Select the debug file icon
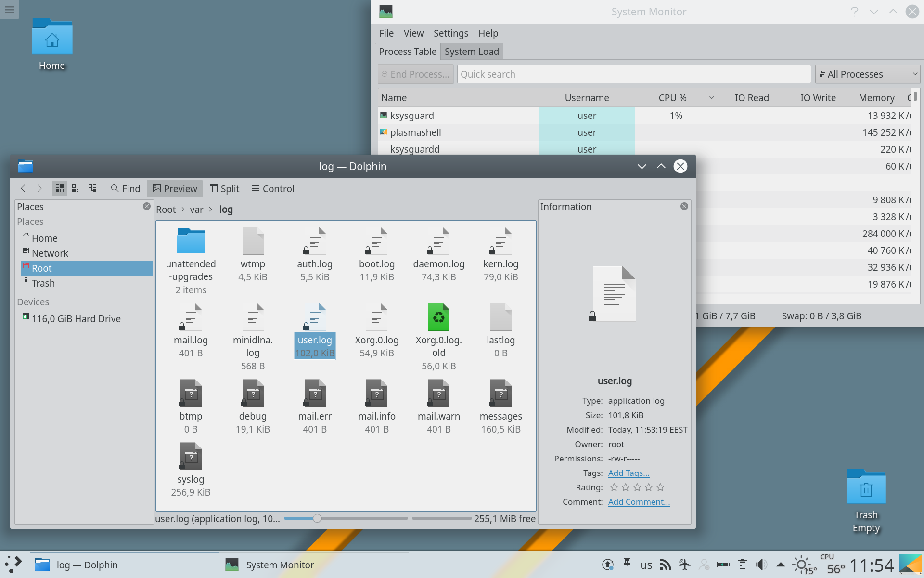The width and height of the screenshot is (924, 578). (253, 393)
